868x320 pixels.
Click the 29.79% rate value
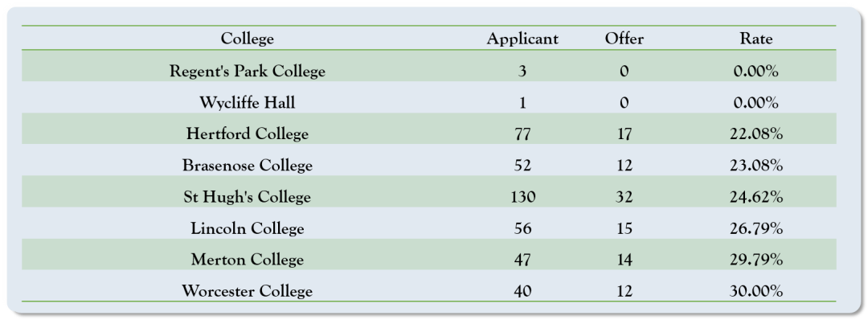(x=755, y=260)
